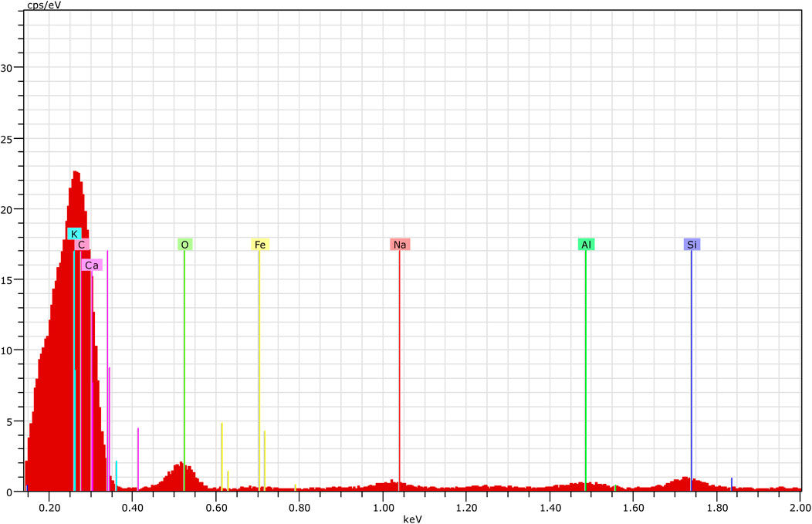The width and height of the screenshot is (812, 524).
Task: Click the x-axis value 0.20
Action: pyautogui.click(x=49, y=508)
